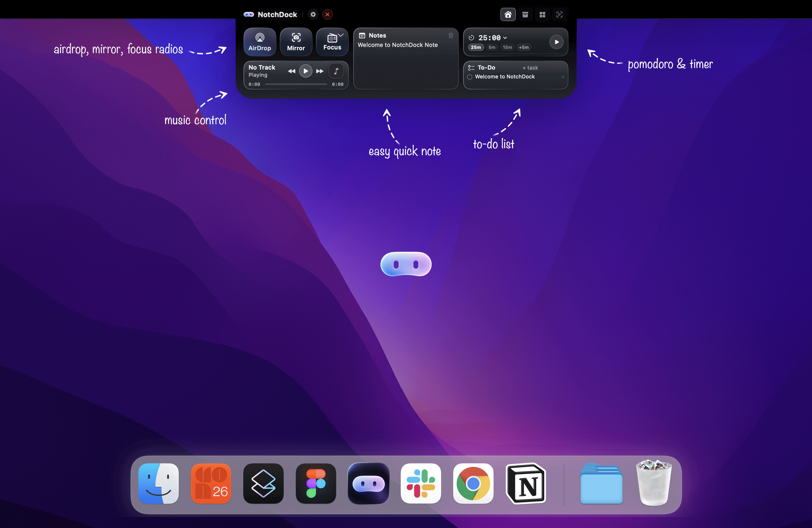Skip to next track

pos(320,71)
